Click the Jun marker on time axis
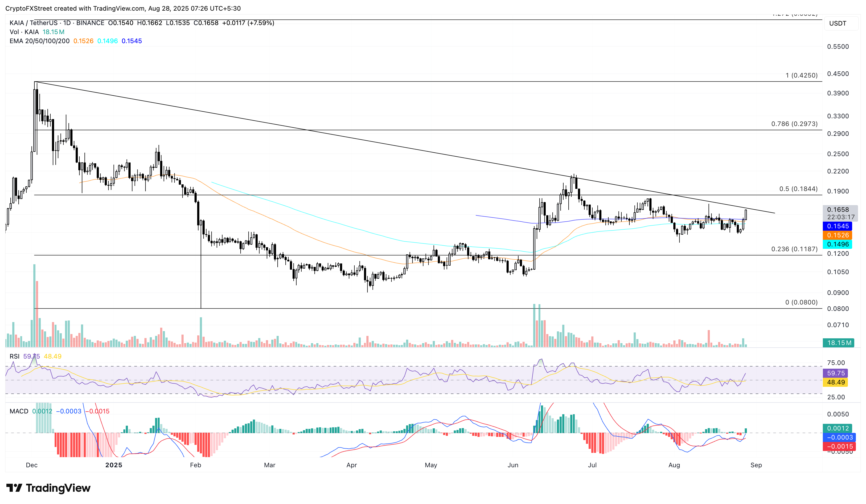 coord(513,465)
